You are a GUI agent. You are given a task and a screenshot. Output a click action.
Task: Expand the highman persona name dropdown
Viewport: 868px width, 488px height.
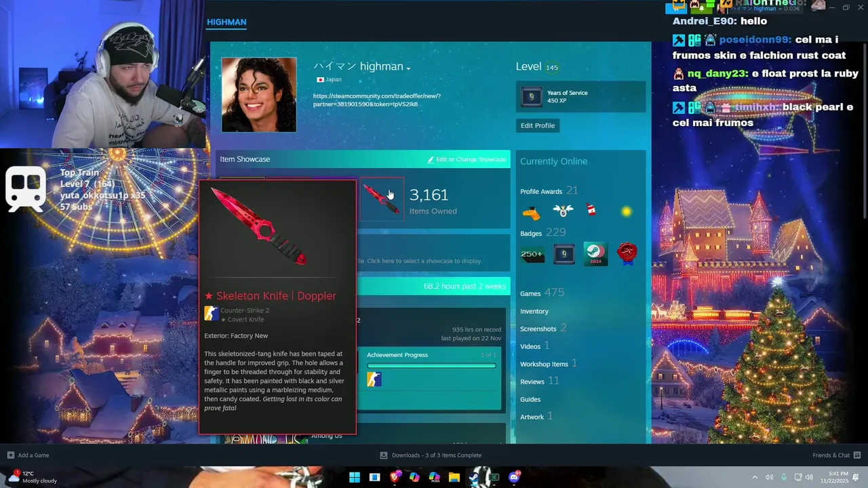tap(408, 68)
